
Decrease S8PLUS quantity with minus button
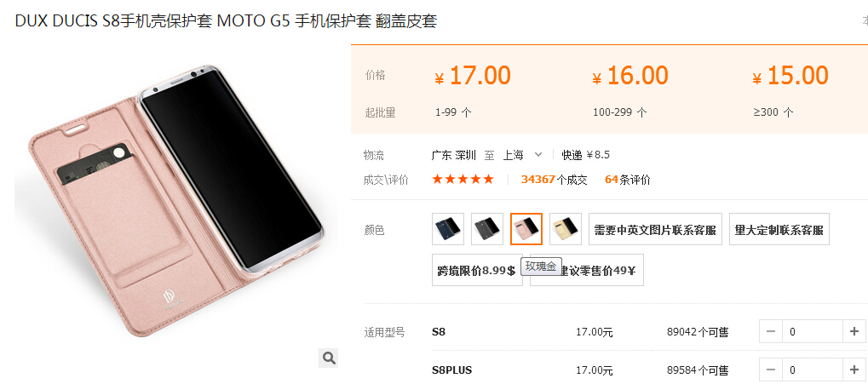(771, 370)
